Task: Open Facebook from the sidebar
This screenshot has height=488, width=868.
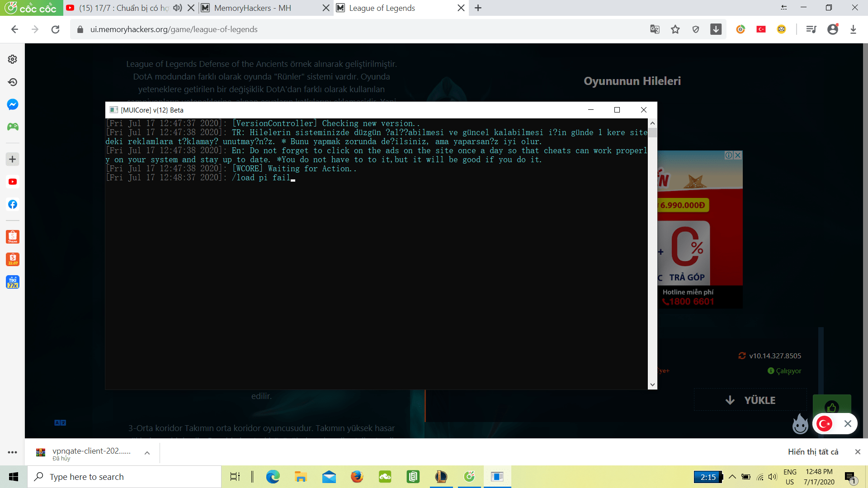Action: pyautogui.click(x=13, y=204)
